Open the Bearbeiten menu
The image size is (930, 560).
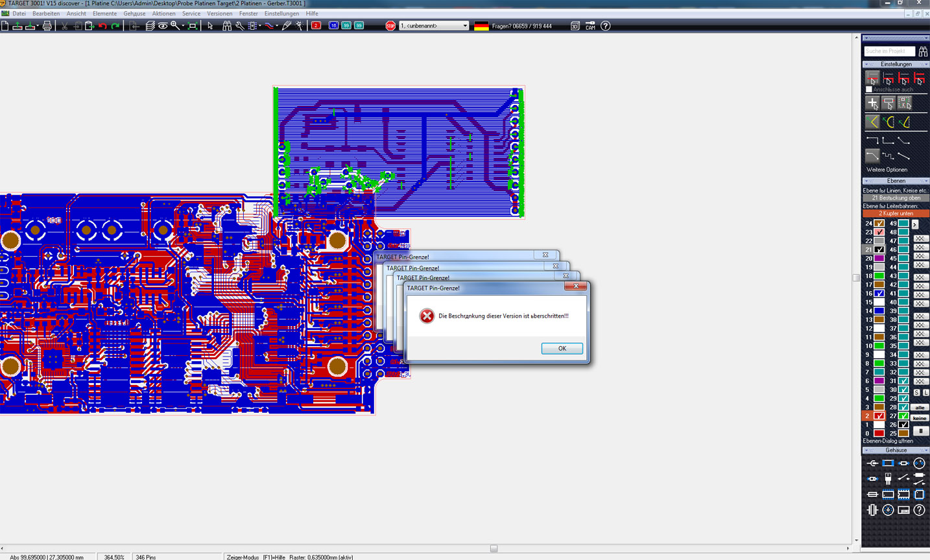click(46, 13)
